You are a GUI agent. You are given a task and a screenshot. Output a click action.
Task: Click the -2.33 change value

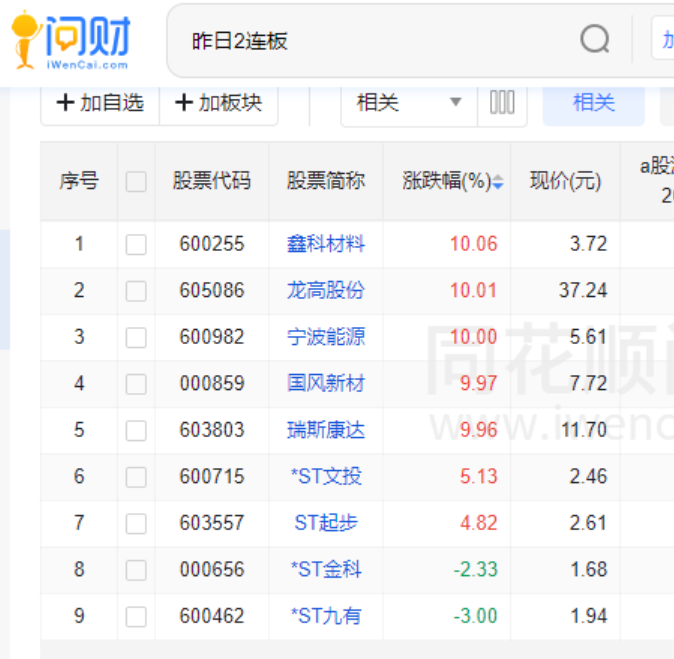coord(475,569)
